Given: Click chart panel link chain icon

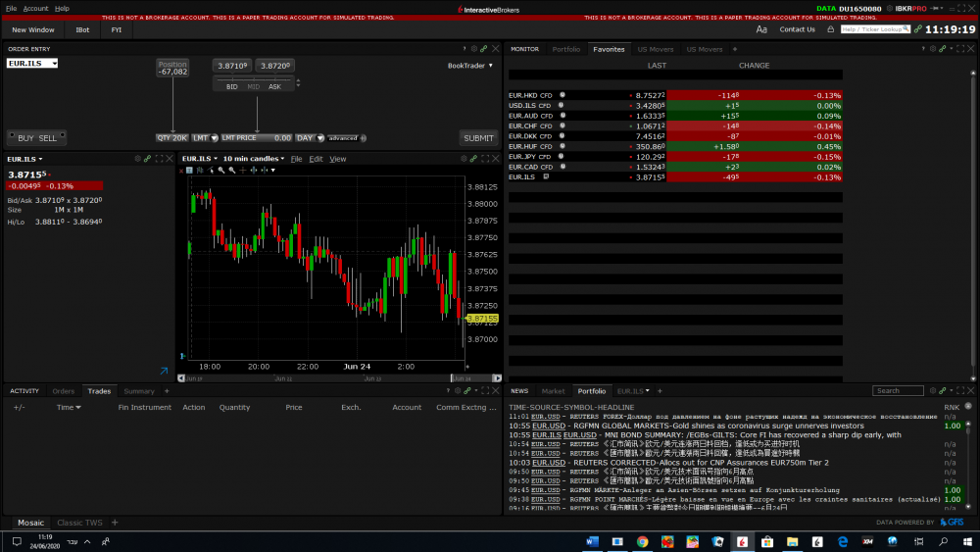Looking at the screenshot, I should (473, 159).
